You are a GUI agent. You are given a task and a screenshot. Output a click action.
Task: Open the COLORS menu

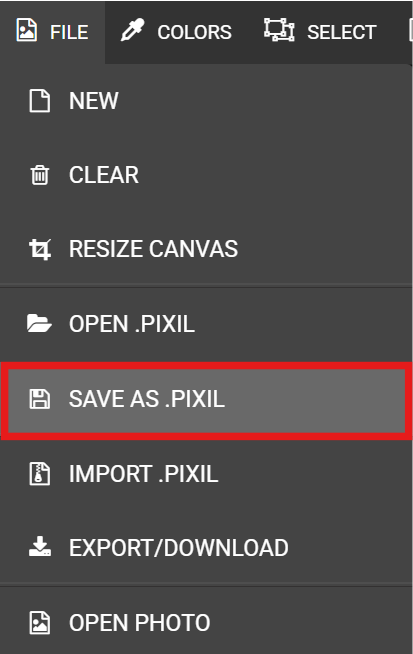176,32
